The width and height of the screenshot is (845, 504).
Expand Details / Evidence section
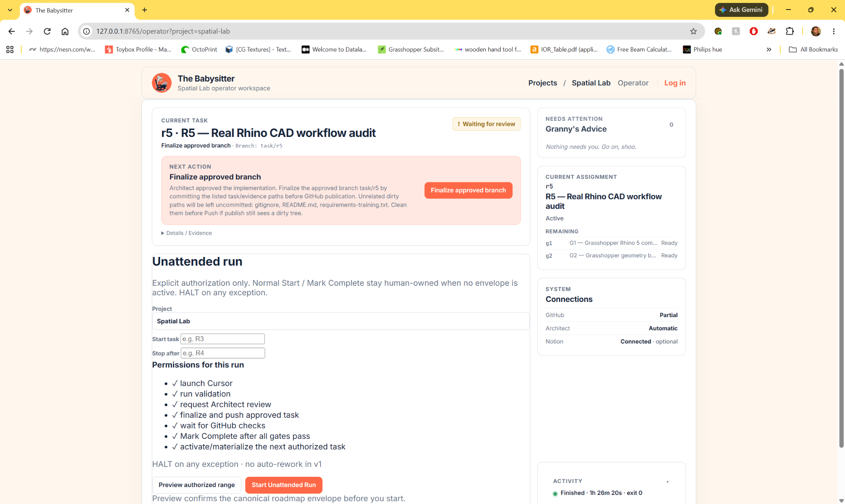tap(186, 233)
